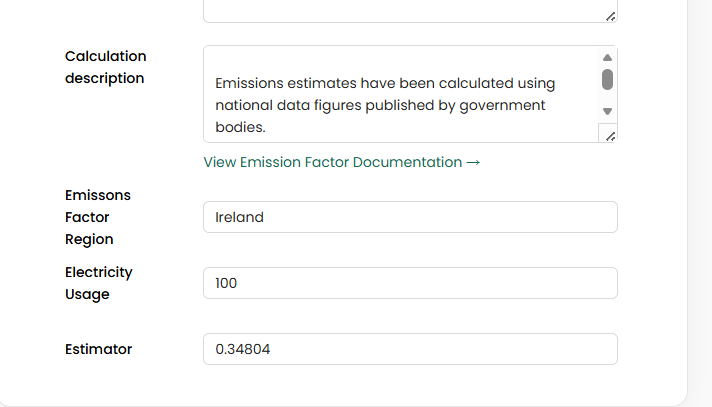712x407 pixels.
Task: Click the partially visible text area at top
Action: [x=400, y=10]
